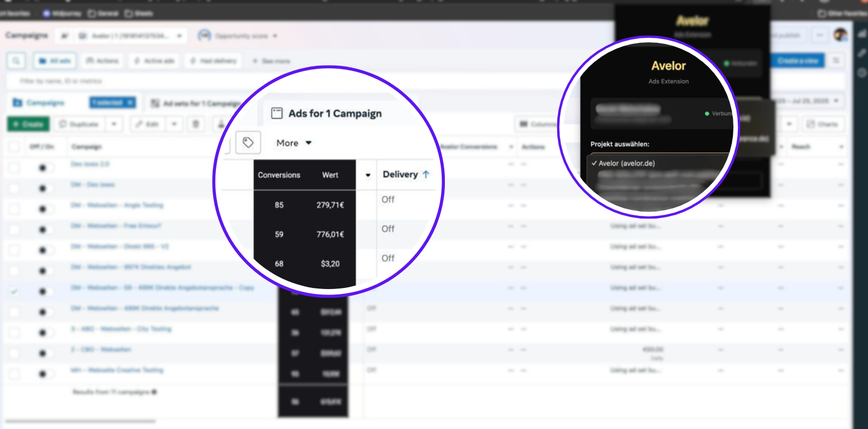Focus the Filter by name, ID or metrics field

point(425,81)
